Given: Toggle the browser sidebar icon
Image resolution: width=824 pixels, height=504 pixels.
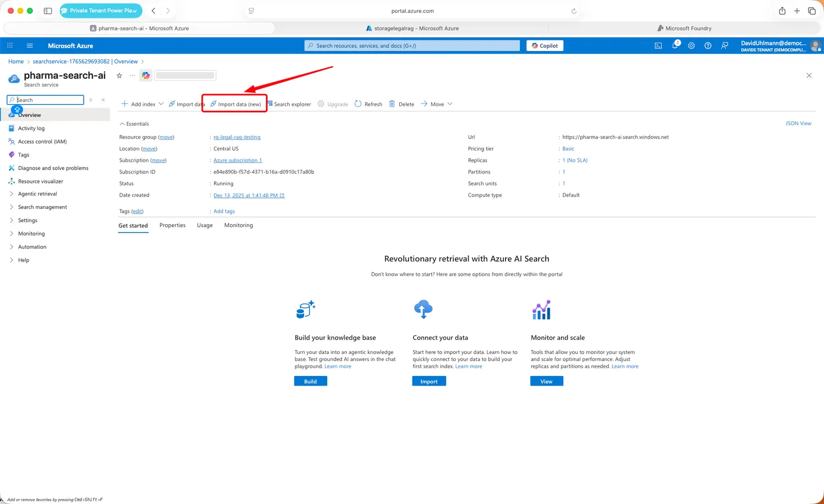Looking at the screenshot, I should coord(48,11).
